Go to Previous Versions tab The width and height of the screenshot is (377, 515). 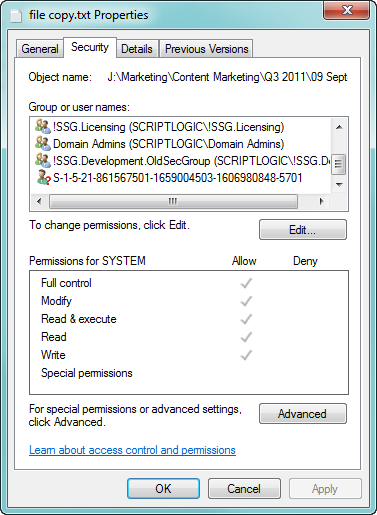(x=207, y=49)
